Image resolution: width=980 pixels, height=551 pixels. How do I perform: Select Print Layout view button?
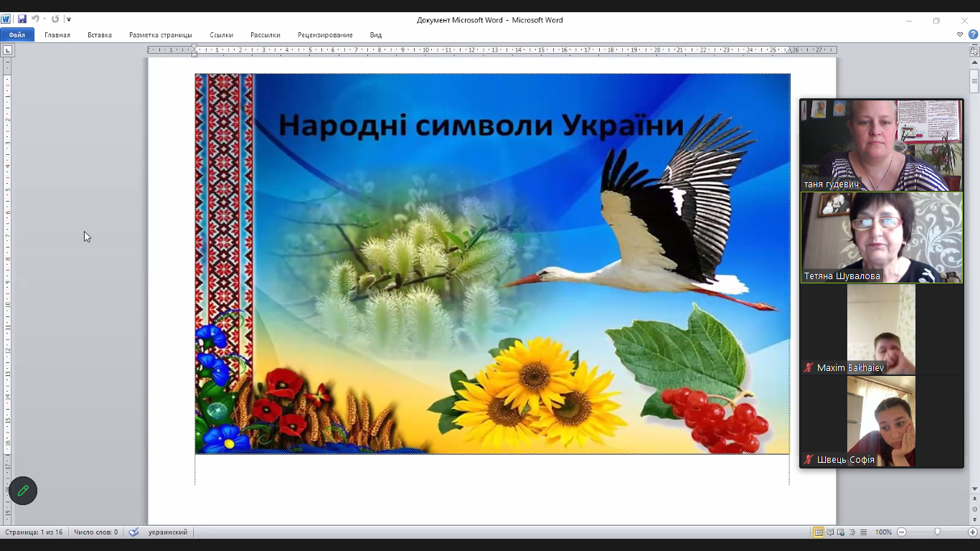(x=818, y=532)
